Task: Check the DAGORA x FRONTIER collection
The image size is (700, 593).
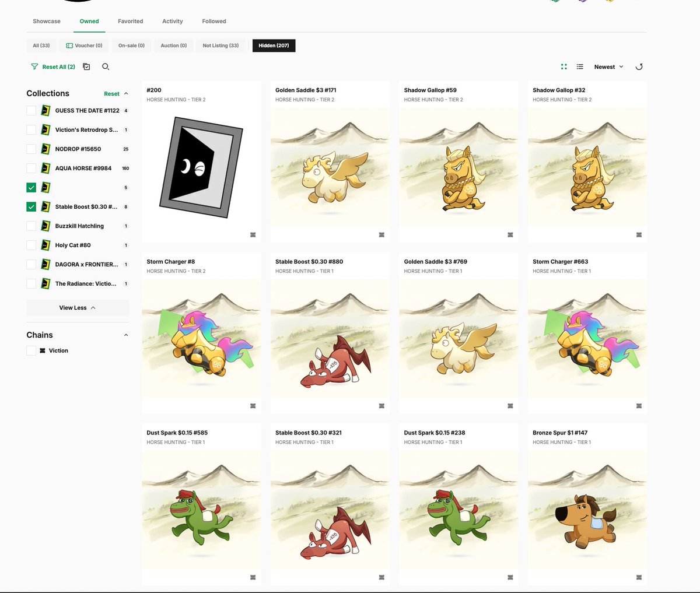Action: click(x=32, y=264)
